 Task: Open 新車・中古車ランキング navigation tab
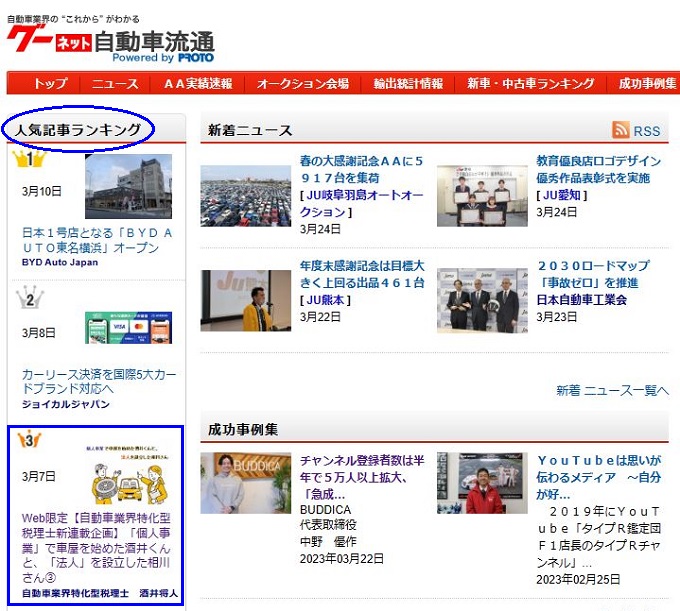coord(530,84)
